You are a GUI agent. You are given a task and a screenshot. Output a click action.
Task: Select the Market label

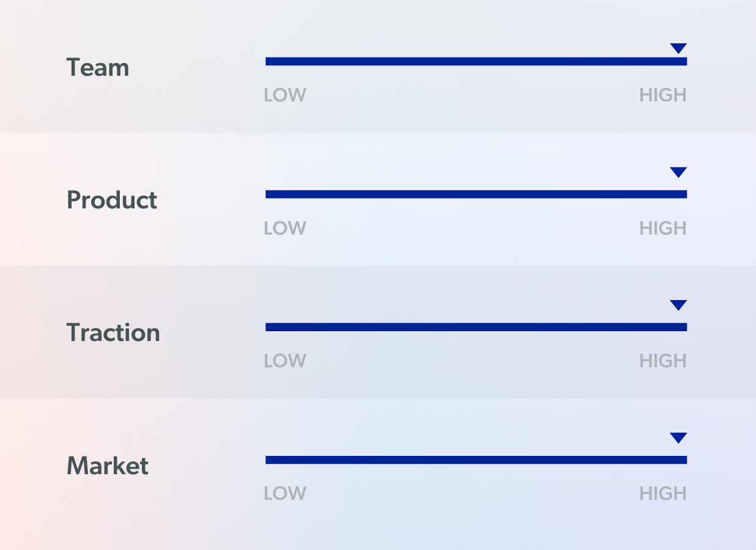click(x=108, y=466)
